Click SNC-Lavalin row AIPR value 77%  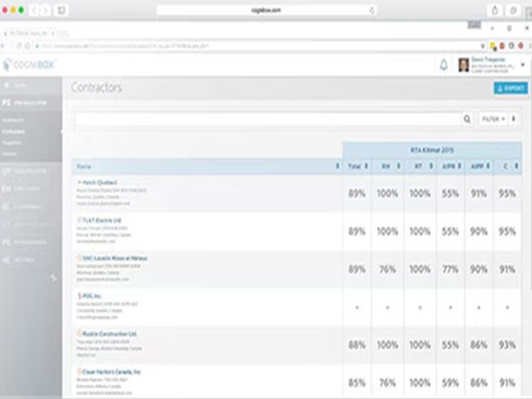(450, 269)
